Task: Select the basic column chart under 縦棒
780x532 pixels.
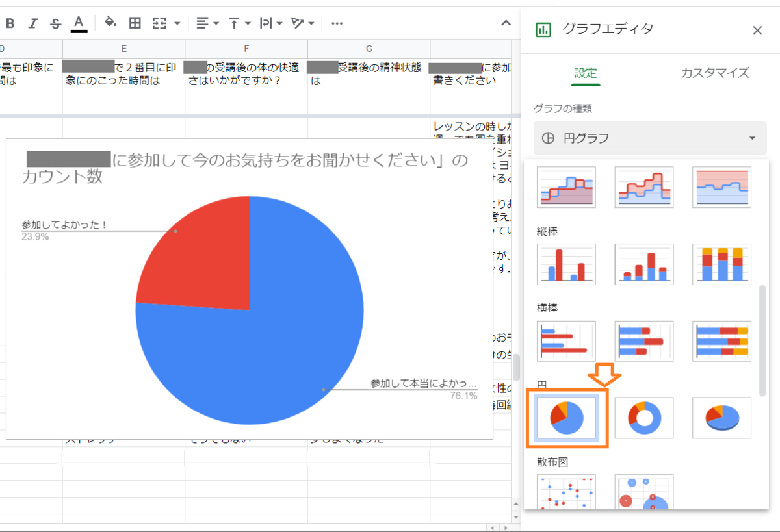Action: (566, 264)
